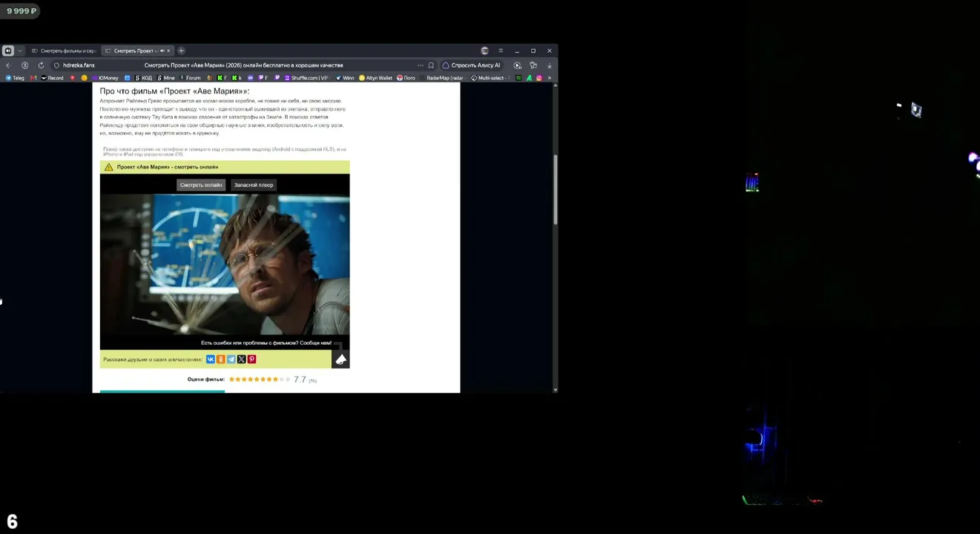Viewport: 980px width, 534px height.
Task: Mute the audio on the active tab
Action: click(162, 50)
